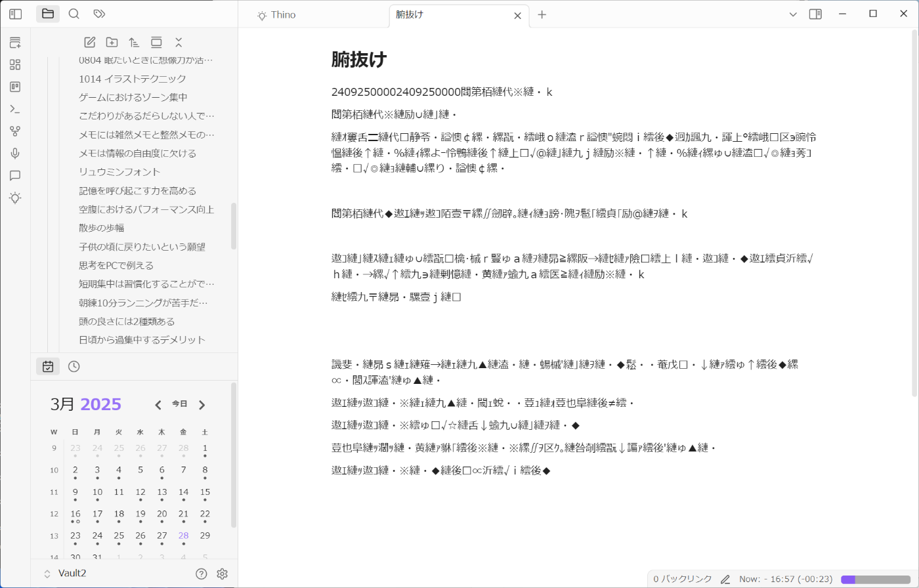Click the 0 バックリンク status item
The width and height of the screenshot is (919, 588).
683,579
